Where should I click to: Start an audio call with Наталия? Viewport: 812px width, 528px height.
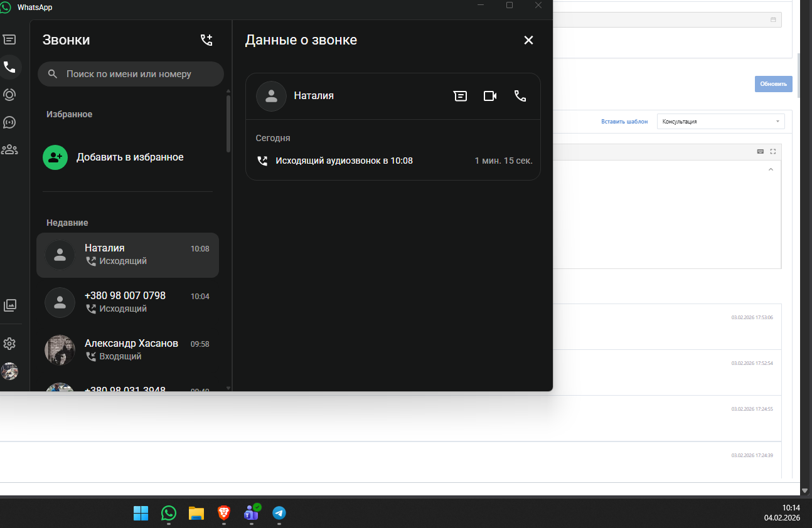[x=520, y=96]
